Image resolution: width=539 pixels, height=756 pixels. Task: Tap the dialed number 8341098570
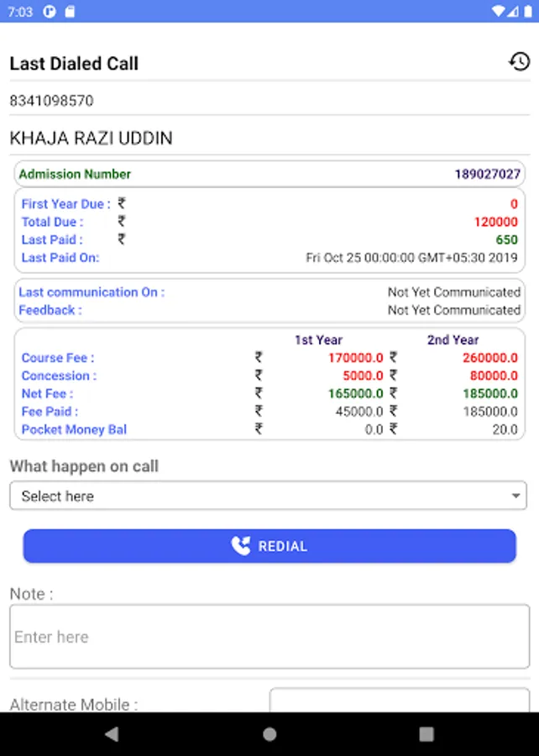(51, 101)
